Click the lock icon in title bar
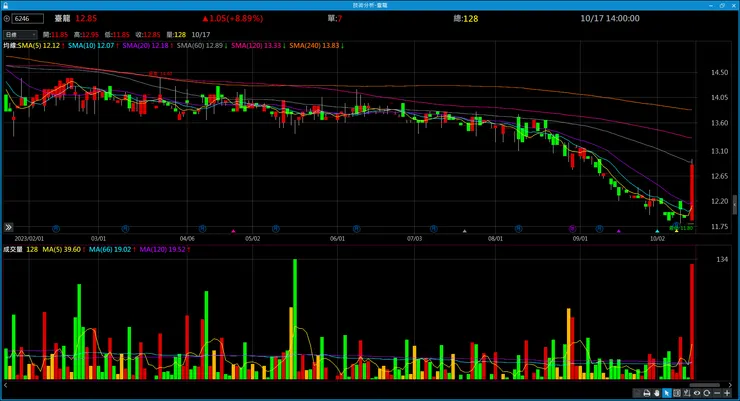 click(5, 5)
